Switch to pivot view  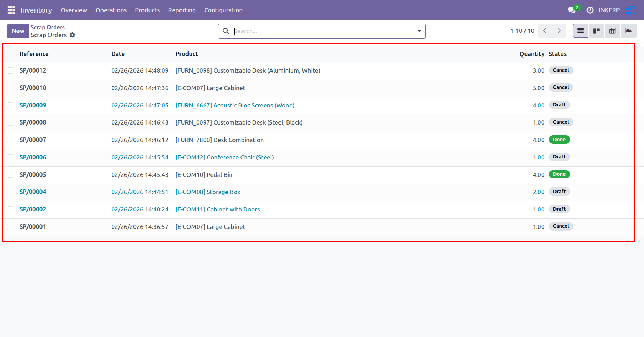pyautogui.click(x=613, y=31)
